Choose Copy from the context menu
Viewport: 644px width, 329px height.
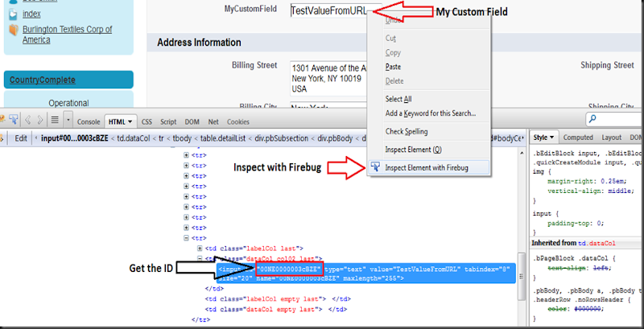(x=393, y=52)
